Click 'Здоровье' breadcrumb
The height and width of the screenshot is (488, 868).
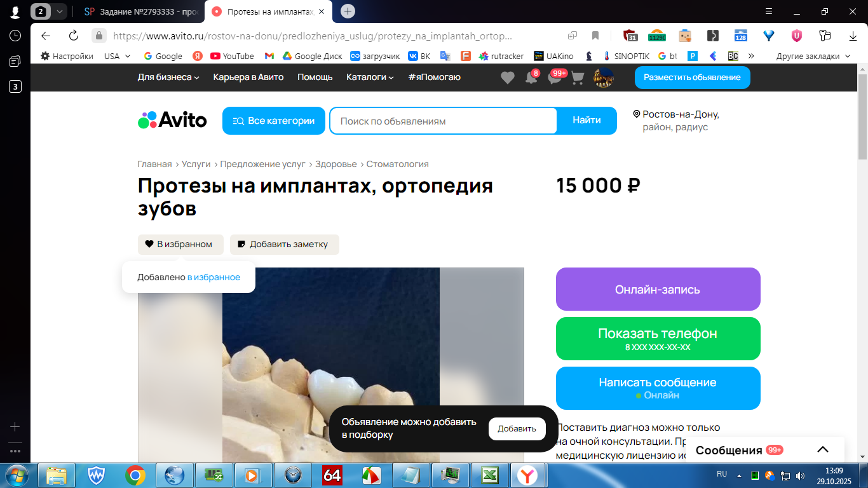pyautogui.click(x=336, y=164)
